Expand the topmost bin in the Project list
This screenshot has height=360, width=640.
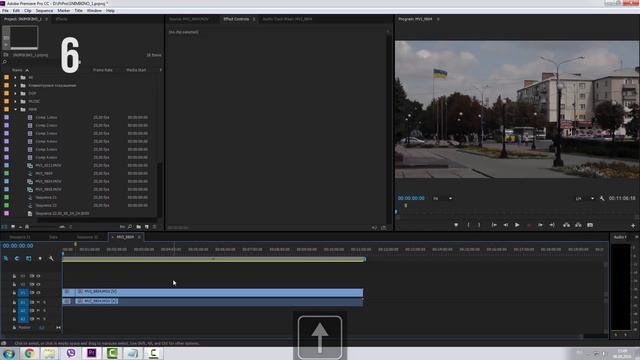point(16,77)
